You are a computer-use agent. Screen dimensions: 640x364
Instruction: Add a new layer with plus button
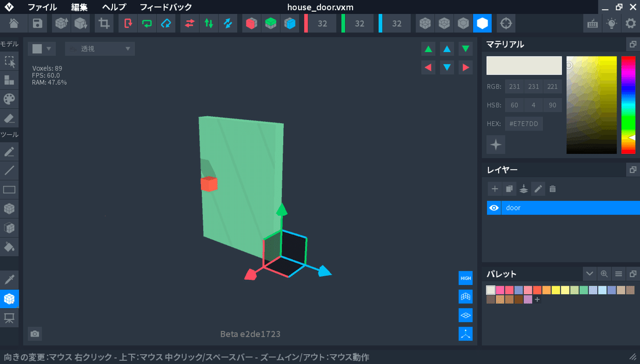pos(494,189)
